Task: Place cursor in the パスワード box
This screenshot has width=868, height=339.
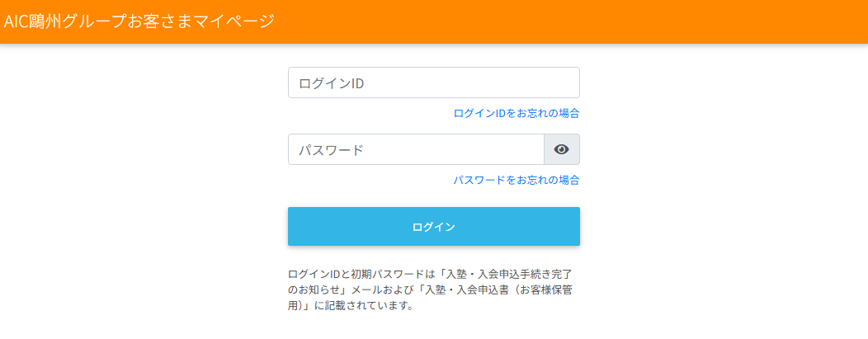Action: pyautogui.click(x=416, y=149)
